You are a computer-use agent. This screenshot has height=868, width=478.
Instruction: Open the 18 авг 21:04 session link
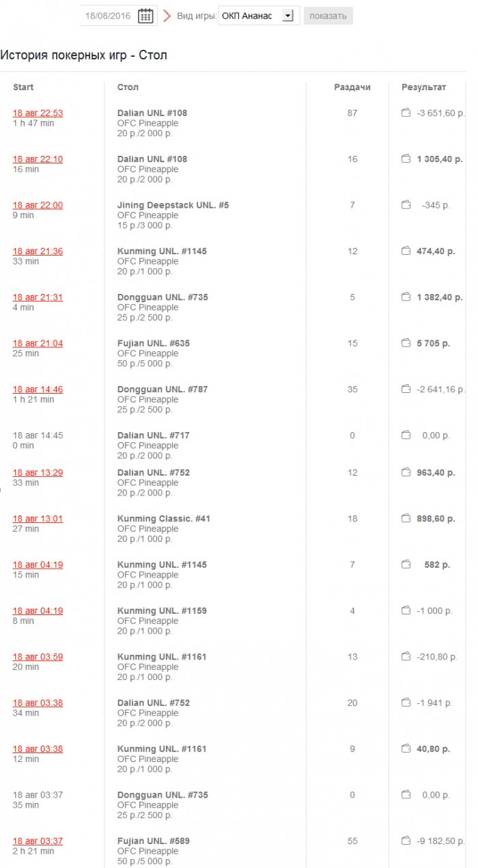pyautogui.click(x=38, y=343)
